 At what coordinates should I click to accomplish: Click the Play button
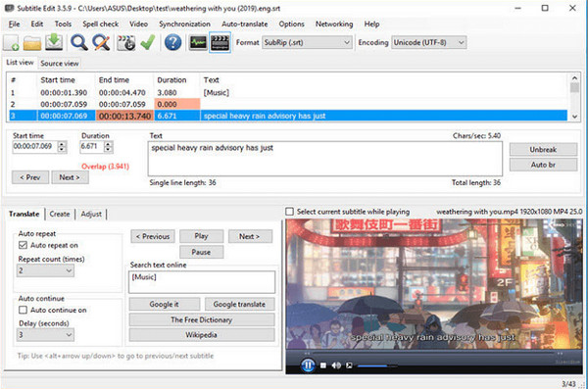tap(201, 236)
